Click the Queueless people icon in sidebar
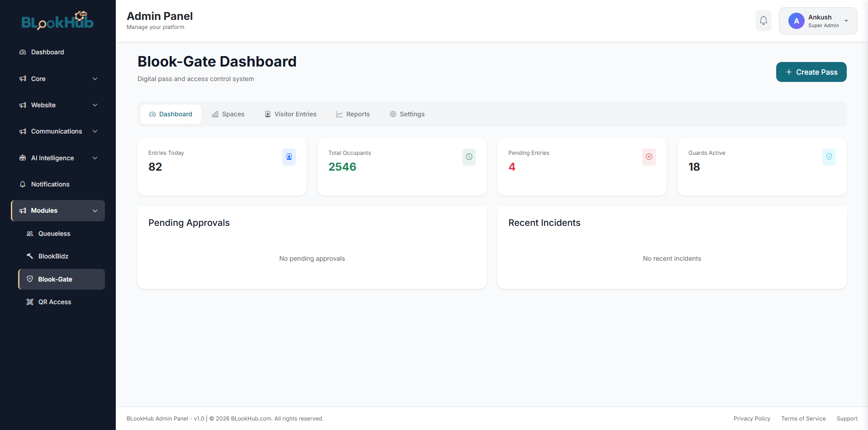The image size is (868, 430). tap(30, 234)
